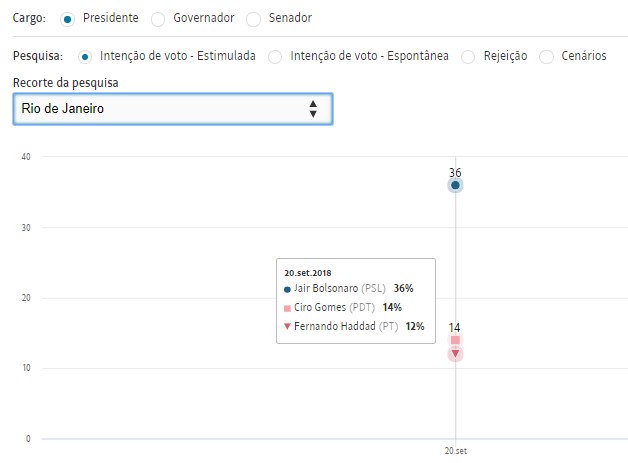Image resolution: width=628 pixels, height=463 pixels.
Task: Click the dropdown up-down arrows
Action: pos(313,108)
